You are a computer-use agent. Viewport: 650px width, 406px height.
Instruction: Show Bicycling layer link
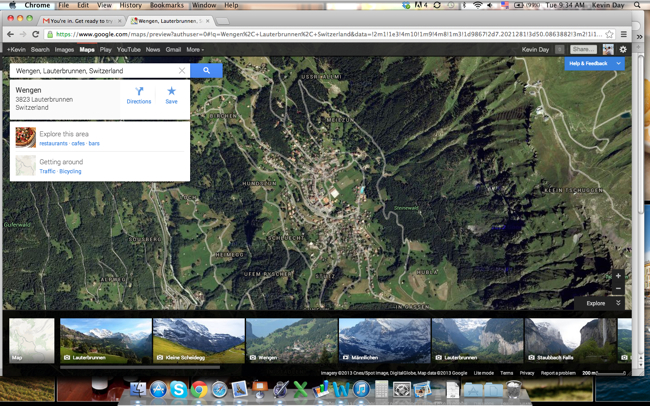[70, 171]
